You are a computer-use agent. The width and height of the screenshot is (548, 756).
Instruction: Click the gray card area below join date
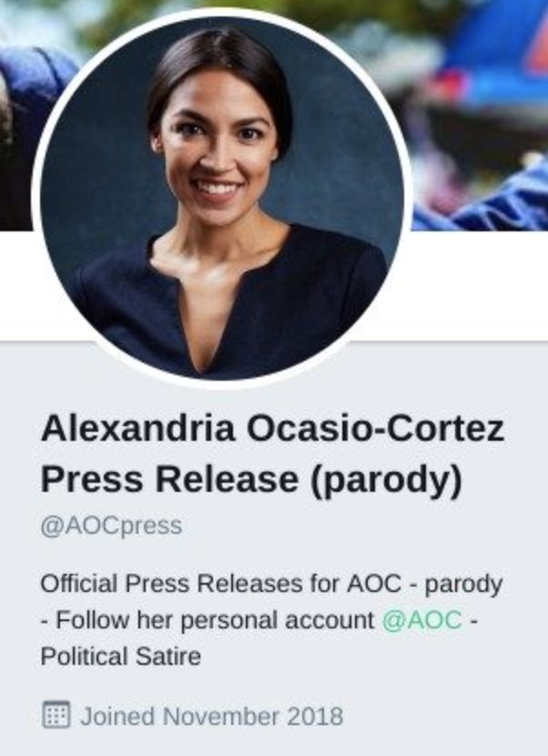pos(274,744)
